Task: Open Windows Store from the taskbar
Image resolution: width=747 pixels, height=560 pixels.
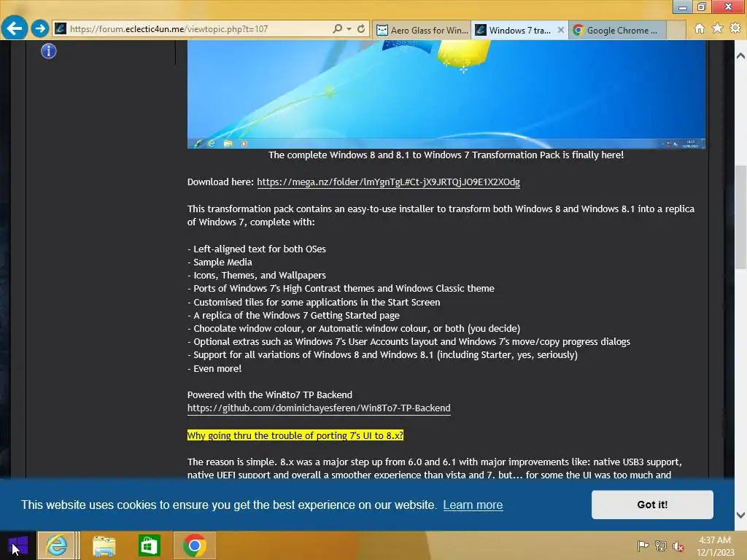Action: [x=149, y=545]
